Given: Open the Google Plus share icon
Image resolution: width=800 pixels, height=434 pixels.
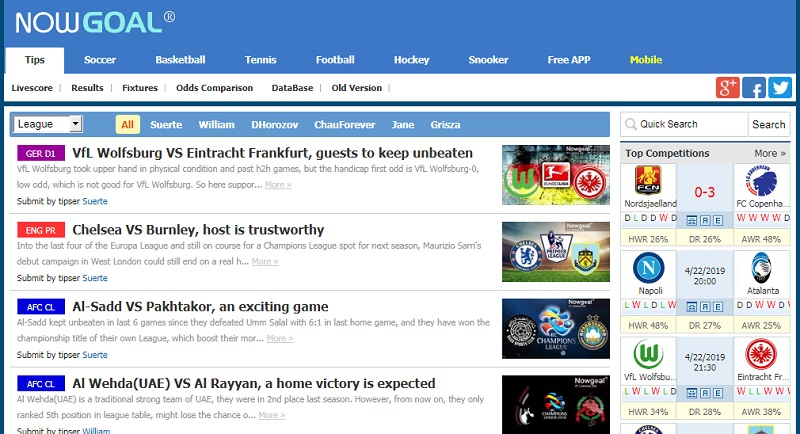Looking at the screenshot, I should click(x=728, y=88).
